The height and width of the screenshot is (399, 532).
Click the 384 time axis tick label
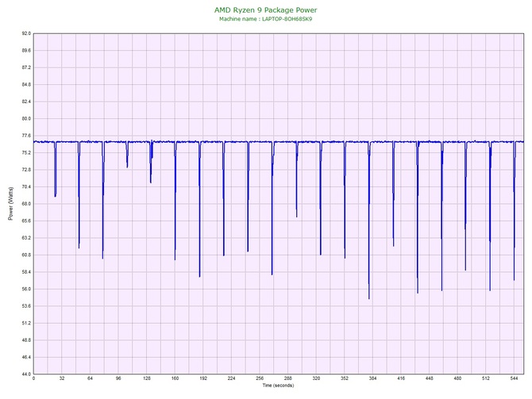372,378
